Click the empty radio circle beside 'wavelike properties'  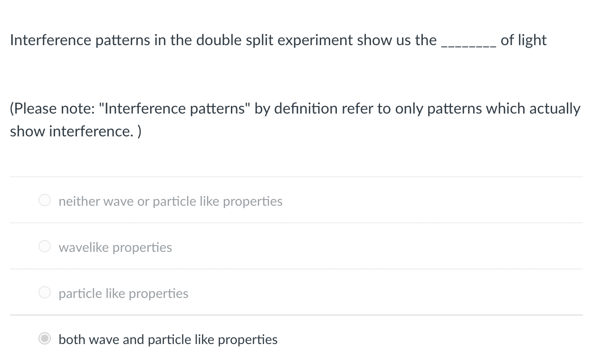point(44,246)
